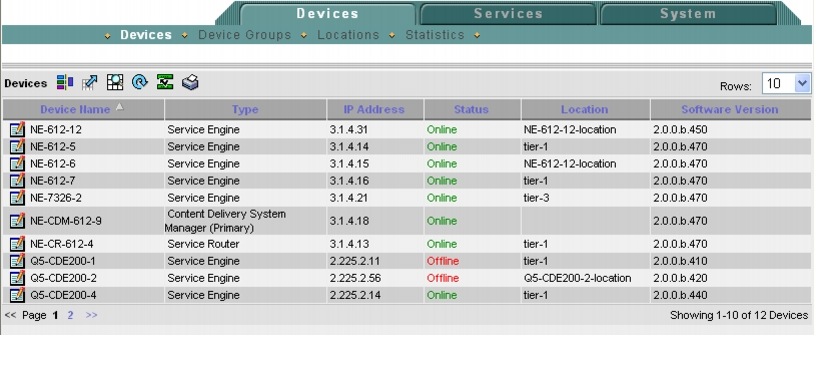The height and width of the screenshot is (366, 840).
Task: Click software version 2.0.0.b.440
Action: point(680,295)
